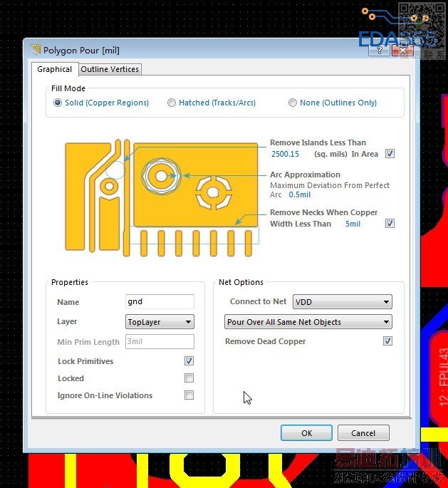Confirm the dialog with OK
Image resolution: width=448 pixels, height=488 pixels.
(x=306, y=433)
